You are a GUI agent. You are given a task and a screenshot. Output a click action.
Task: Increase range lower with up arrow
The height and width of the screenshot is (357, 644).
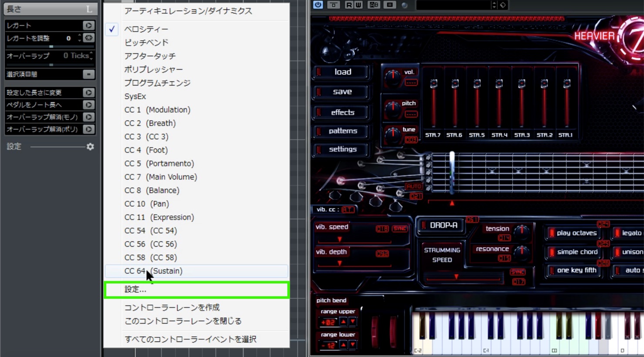343,345
